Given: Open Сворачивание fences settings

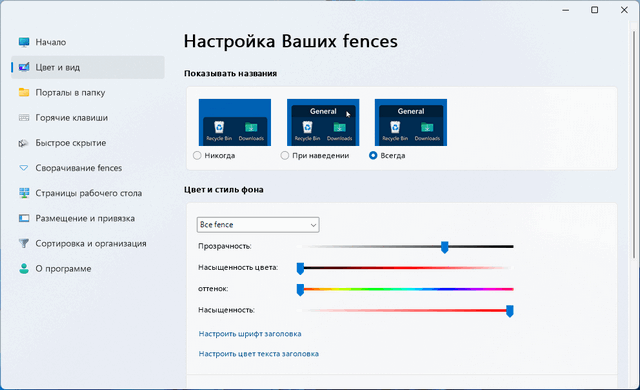Looking at the screenshot, I should click(88, 168).
